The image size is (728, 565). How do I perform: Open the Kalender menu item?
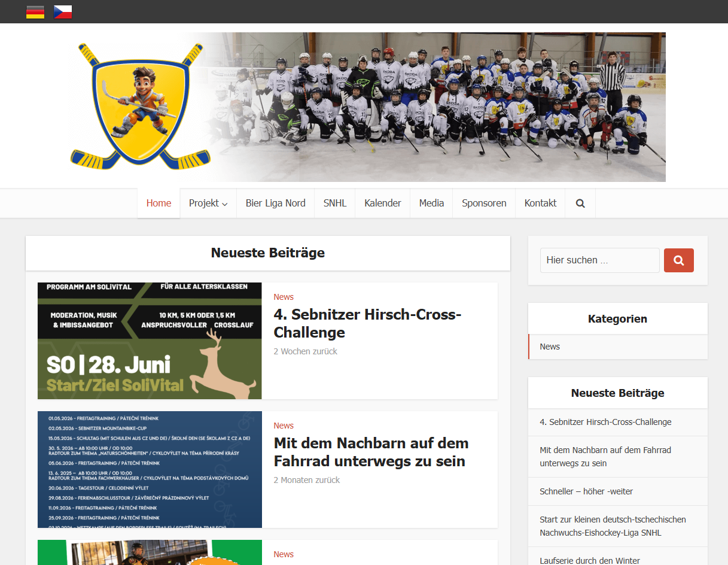point(383,203)
